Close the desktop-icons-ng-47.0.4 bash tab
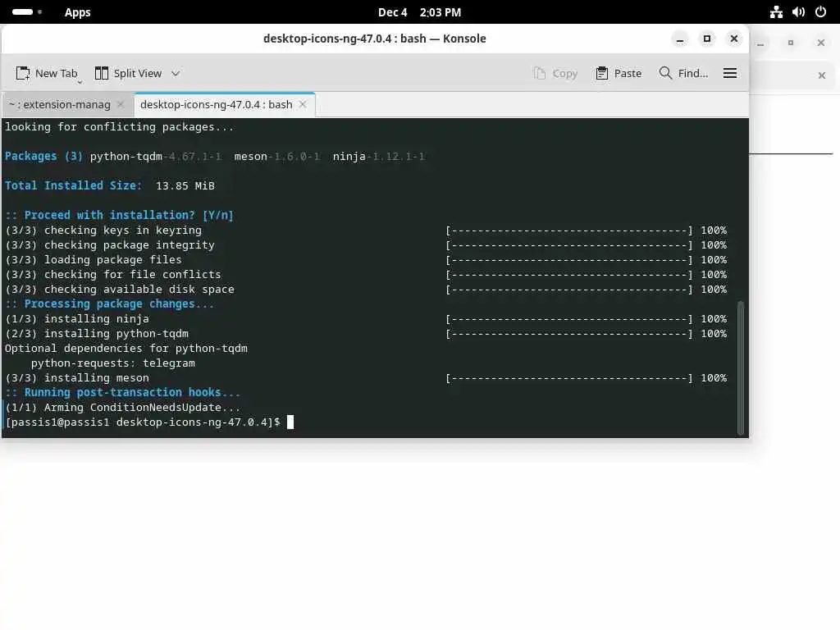 coord(303,104)
